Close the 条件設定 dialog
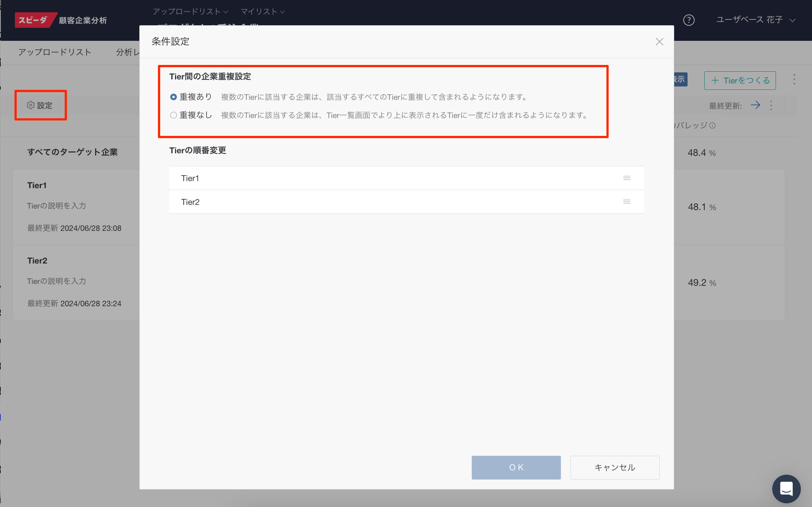812x507 pixels. point(659,42)
